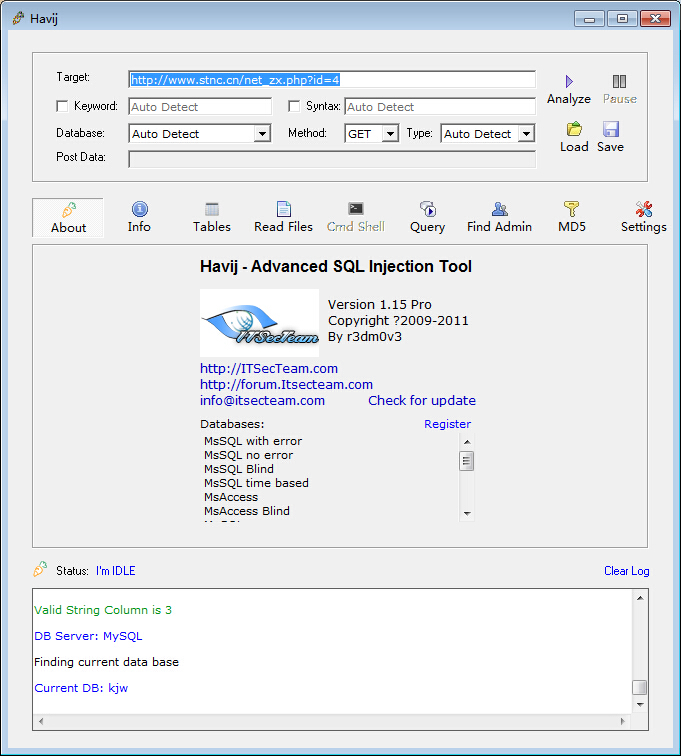Screen dimensions: 681x756
Task: Select 'MsSQL no error' in the list
Action: pyautogui.click(x=248, y=455)
